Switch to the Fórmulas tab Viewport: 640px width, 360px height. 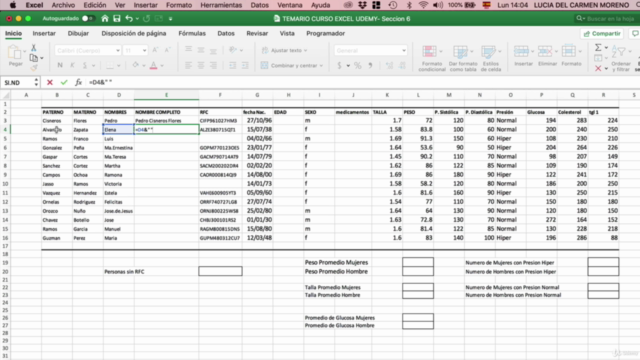point(192,33)
